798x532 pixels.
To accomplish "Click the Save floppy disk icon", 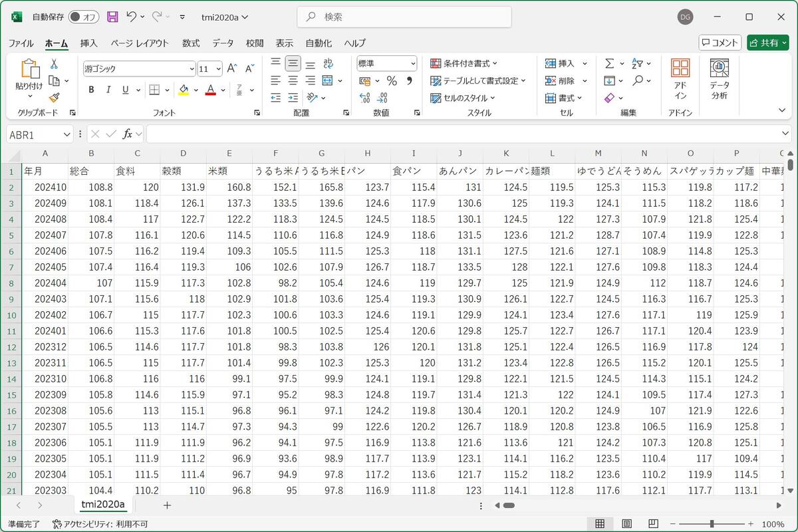I will pos(112,17).
